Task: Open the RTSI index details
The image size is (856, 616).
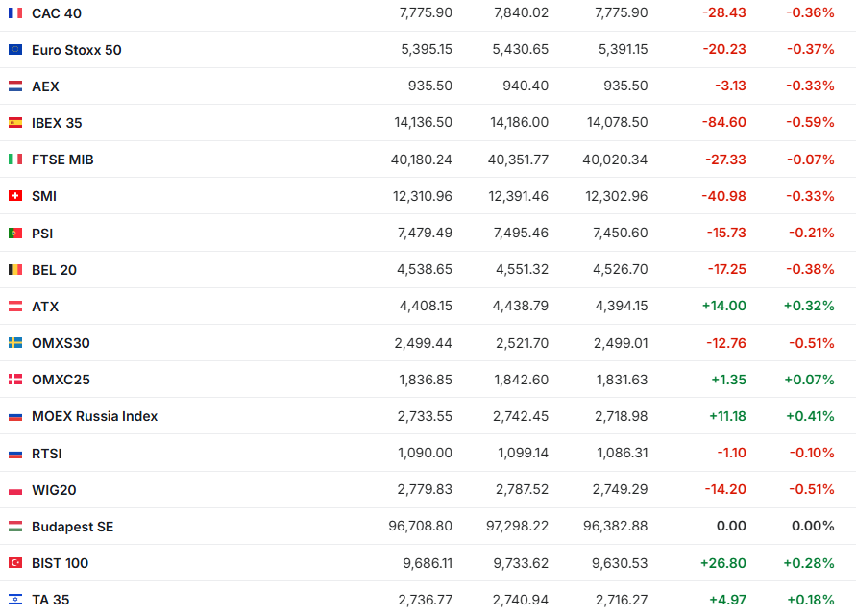Action: pyautogui.click(x=46, y=454)
